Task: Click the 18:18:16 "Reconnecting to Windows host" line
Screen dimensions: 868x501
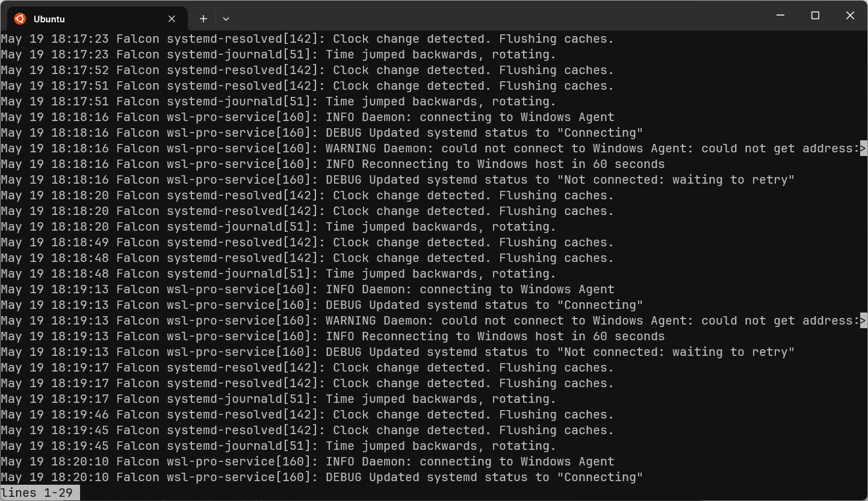Action: (x=333, y=164)
